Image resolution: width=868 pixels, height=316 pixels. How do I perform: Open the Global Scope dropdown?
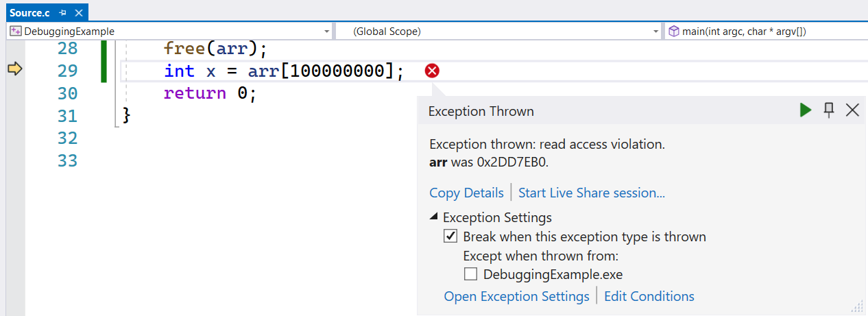(x=655, y=32)
